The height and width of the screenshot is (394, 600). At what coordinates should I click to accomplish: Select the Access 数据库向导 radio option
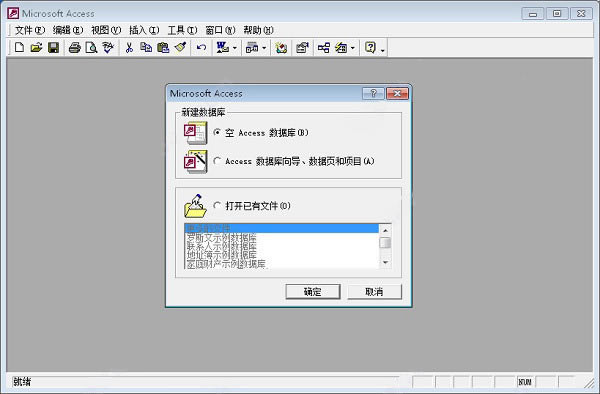[x=217, y=161]
